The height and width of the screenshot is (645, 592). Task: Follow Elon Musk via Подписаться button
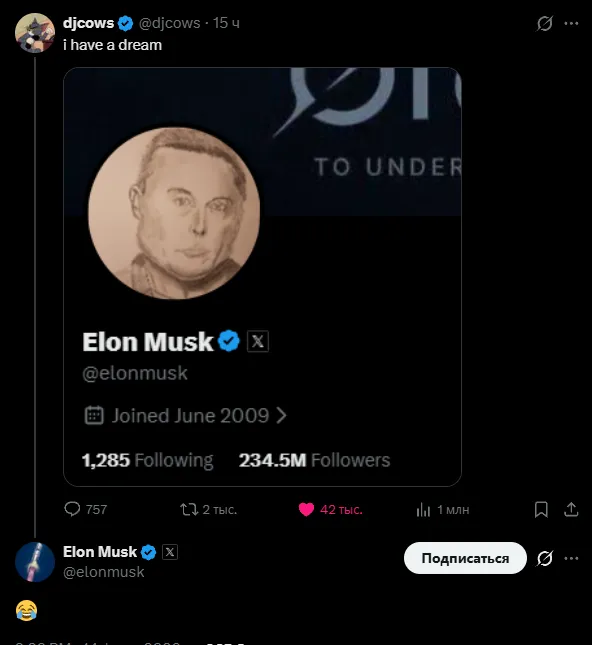point(465,558)
